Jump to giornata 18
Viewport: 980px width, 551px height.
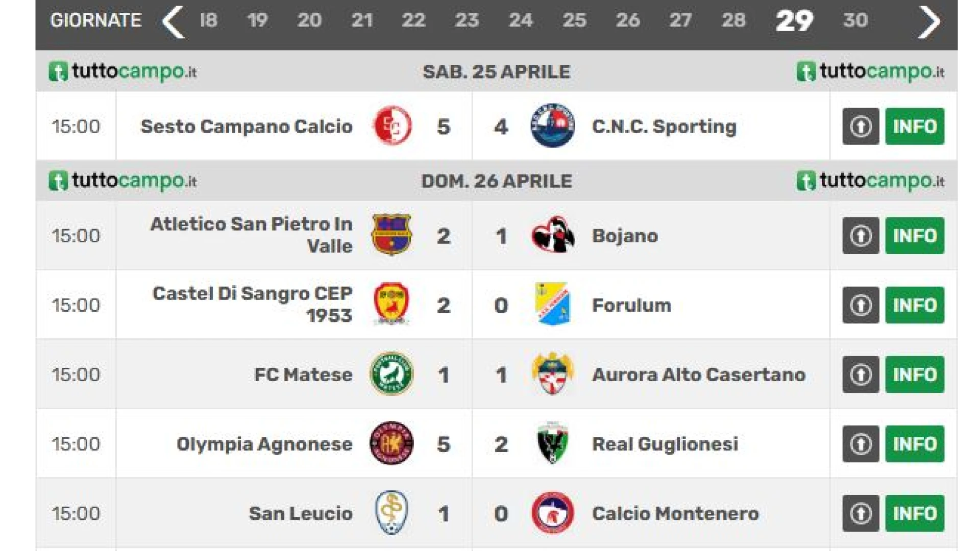tap(208, 20)
